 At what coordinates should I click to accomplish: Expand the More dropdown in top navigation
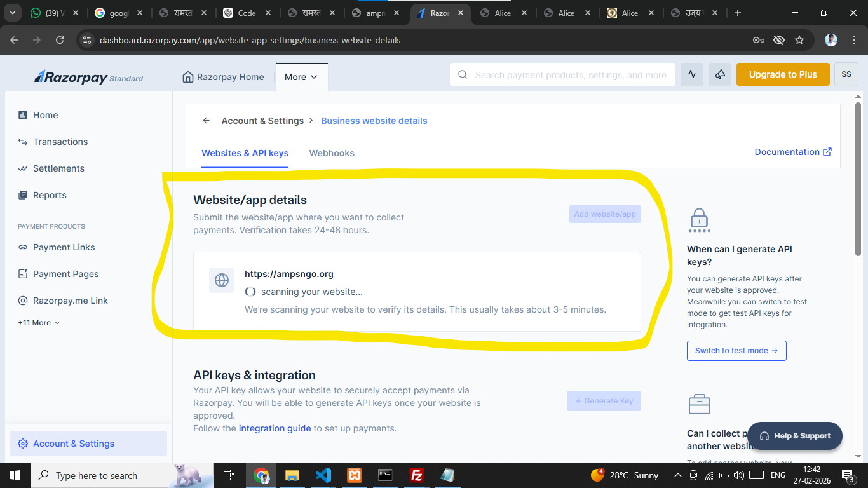tap(301, 77)
